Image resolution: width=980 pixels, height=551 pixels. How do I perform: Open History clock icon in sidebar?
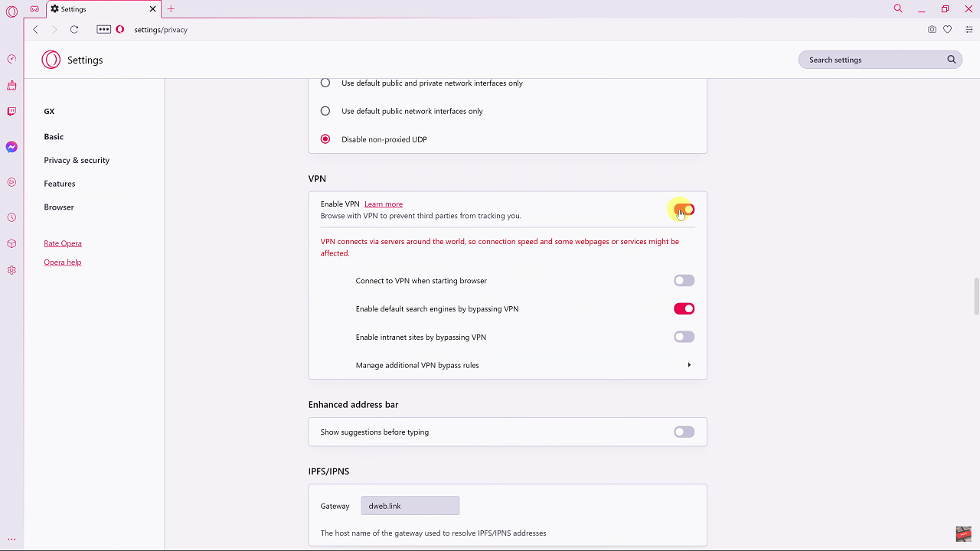point(11,217)
